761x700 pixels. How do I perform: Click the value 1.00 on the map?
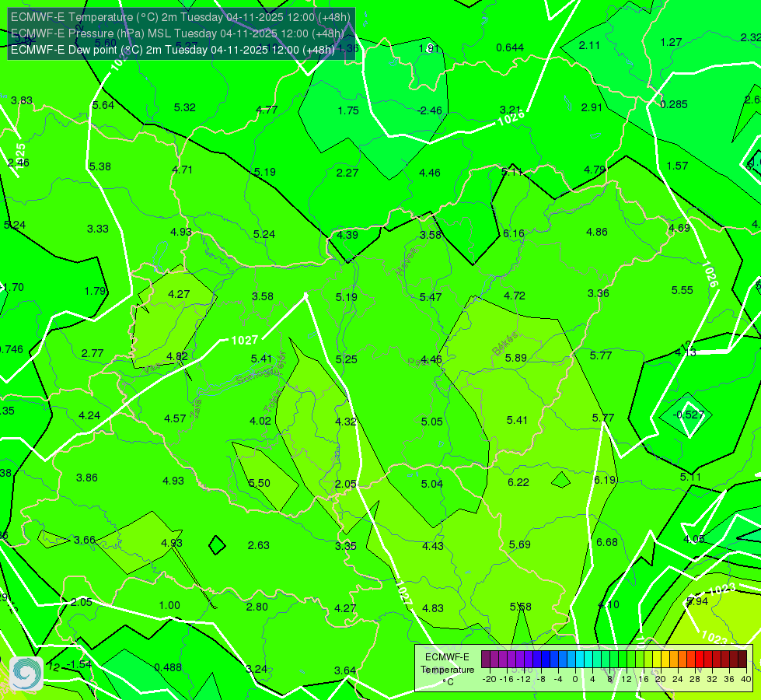(x=169, y=605)
